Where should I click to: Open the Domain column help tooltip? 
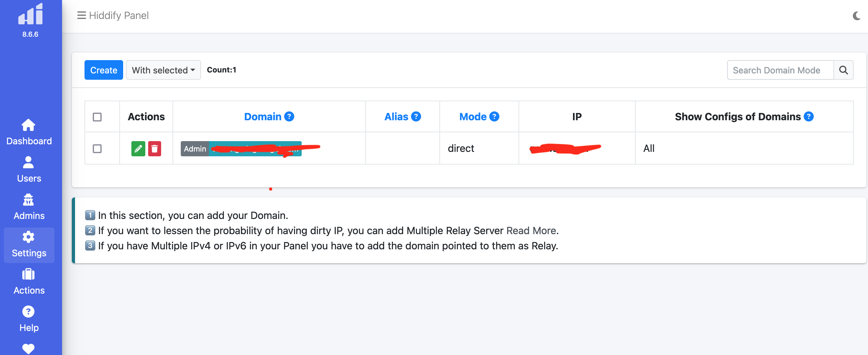pyautogui.click(x=289, y=116)
